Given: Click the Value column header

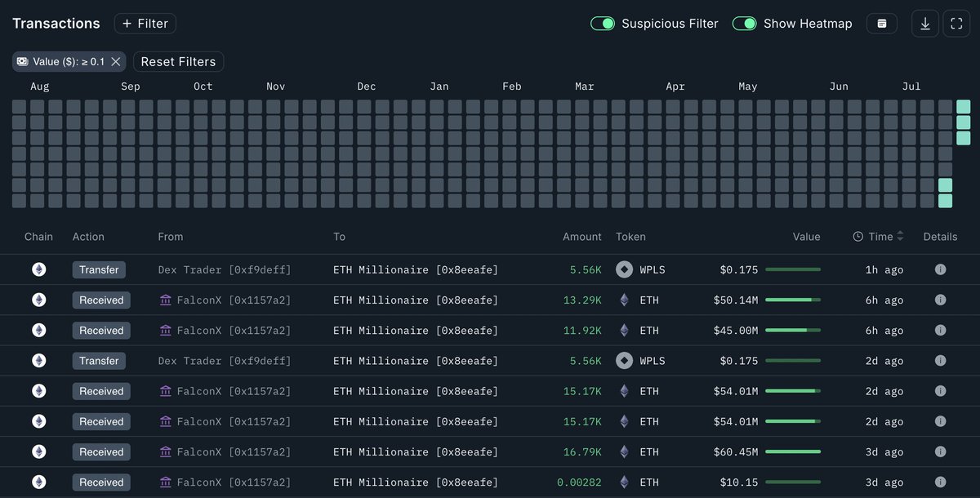Looking at the screenshot, I should (x=806, y=237).
